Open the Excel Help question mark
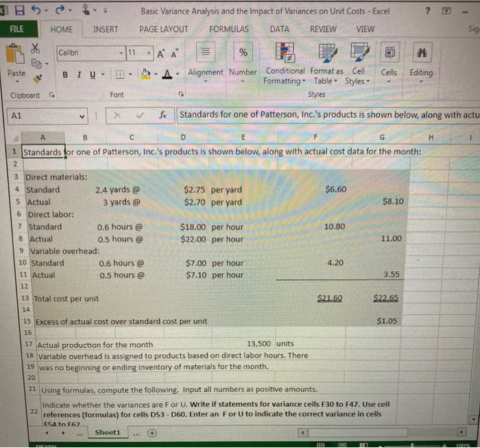 427,11
